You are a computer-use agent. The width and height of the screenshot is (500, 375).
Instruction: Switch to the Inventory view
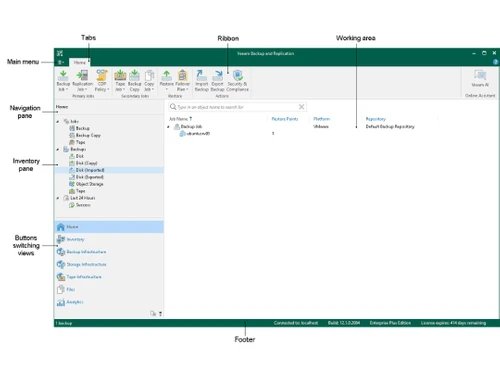click(x=109, y=239)
